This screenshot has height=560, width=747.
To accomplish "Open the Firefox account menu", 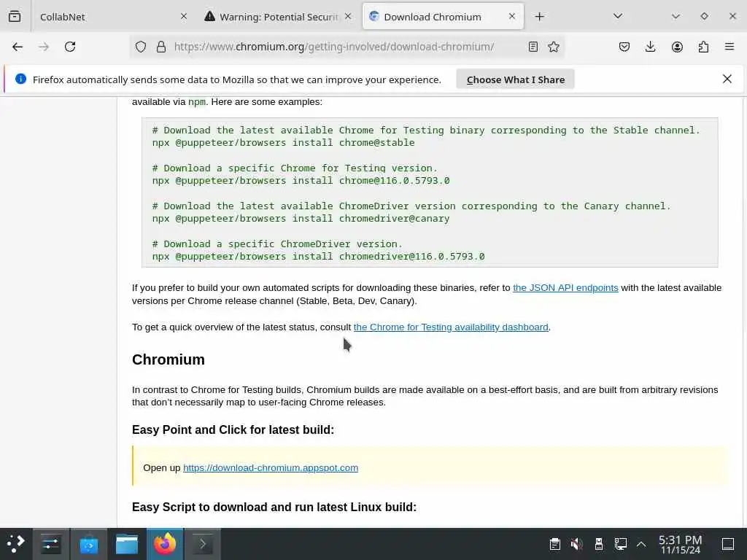I will coord(677,47).
